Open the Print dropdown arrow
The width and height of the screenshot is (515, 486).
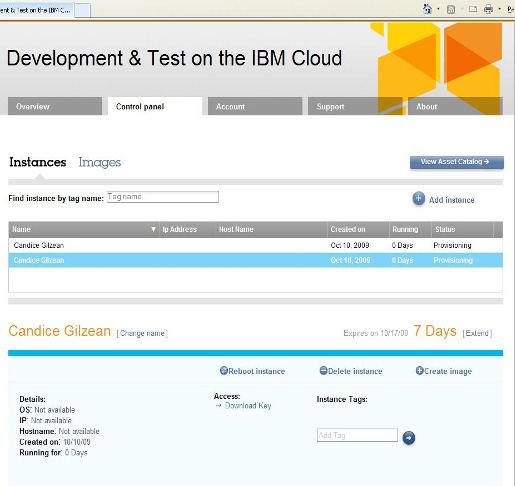pos(499,9)
